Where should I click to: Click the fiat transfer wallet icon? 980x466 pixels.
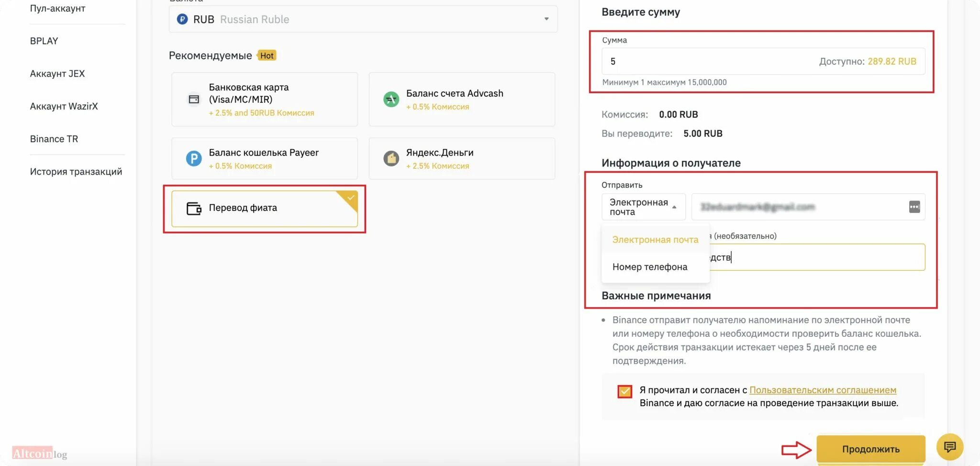[x=194, y=208]
